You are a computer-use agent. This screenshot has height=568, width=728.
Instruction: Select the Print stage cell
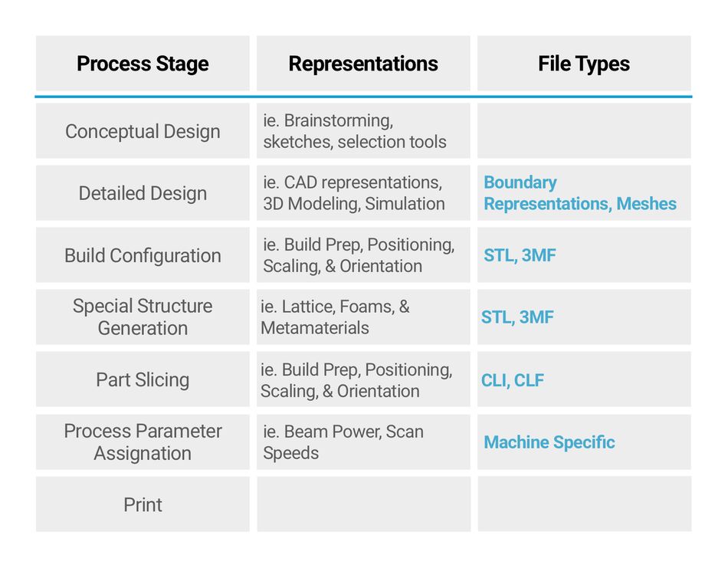click(143, 504)
